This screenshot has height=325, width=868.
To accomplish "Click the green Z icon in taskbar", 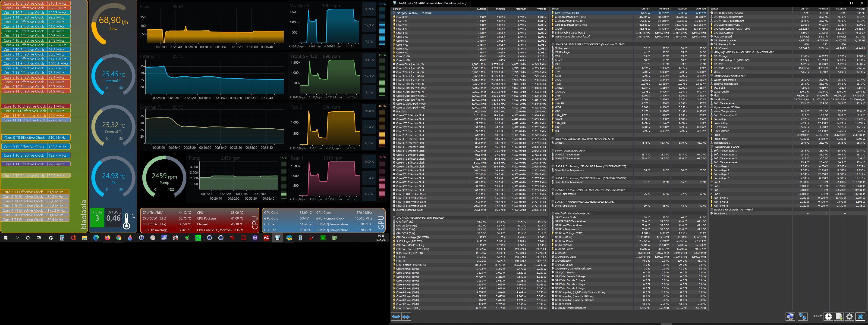I will (x=323, y=238).
